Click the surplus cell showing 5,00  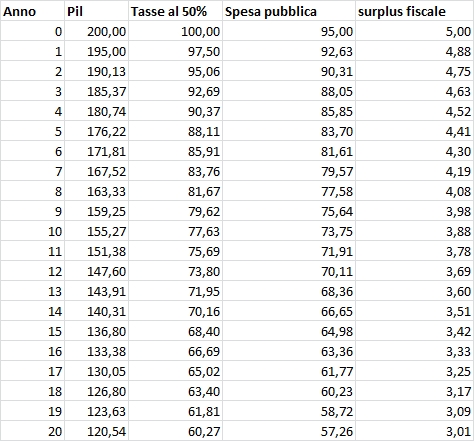click(414, 31)
